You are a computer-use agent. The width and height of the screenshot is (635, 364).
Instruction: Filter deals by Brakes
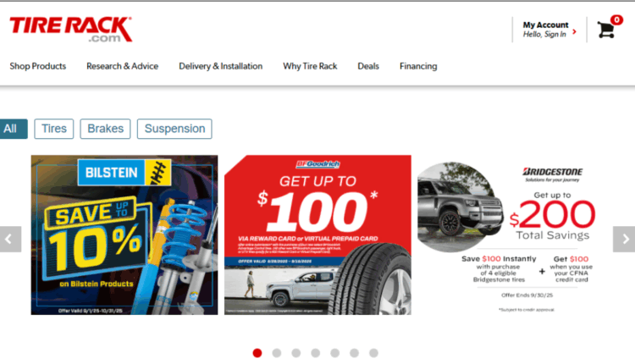click(x=105, y=129)
